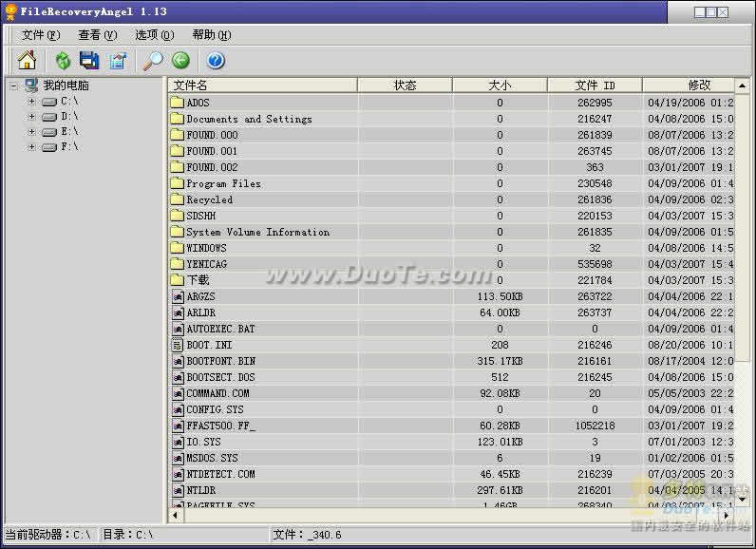Select the NTLDR file name

click(x=201, y=490)
